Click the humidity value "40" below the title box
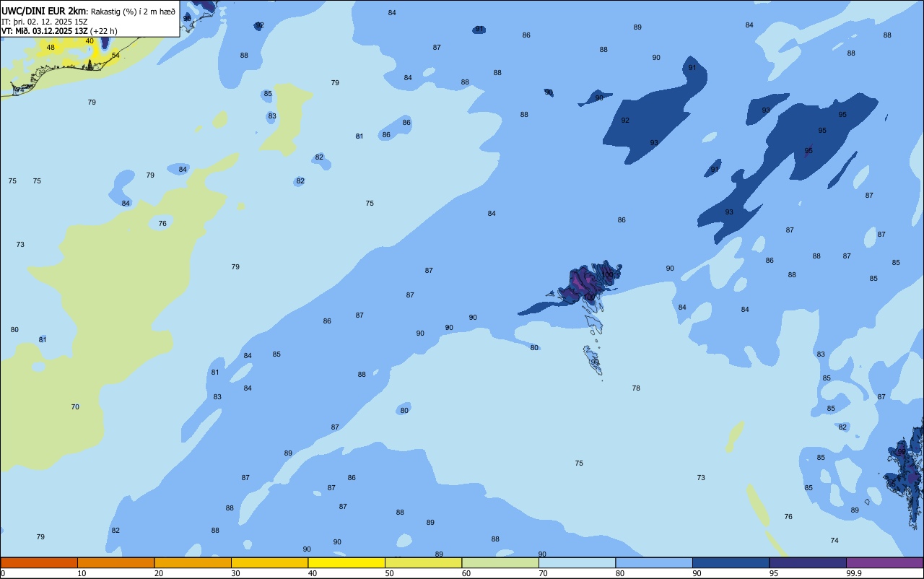The width and height of the screenshot is (924, 579). tap(90, 41)
